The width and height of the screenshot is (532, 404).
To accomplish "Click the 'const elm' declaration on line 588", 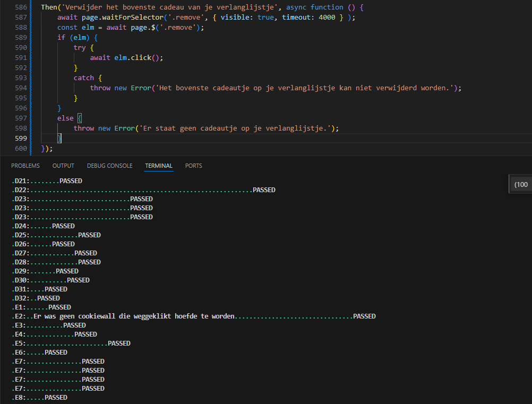I will tap(76, 28).
